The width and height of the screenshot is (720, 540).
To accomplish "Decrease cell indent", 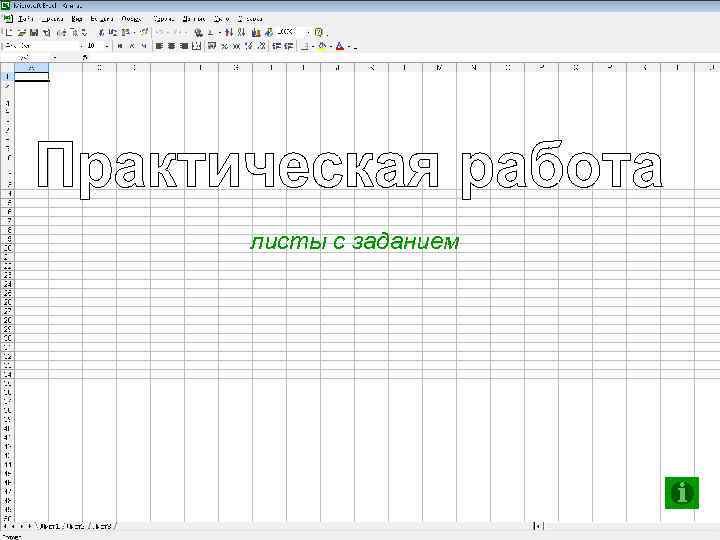I will tap(276, 46).
